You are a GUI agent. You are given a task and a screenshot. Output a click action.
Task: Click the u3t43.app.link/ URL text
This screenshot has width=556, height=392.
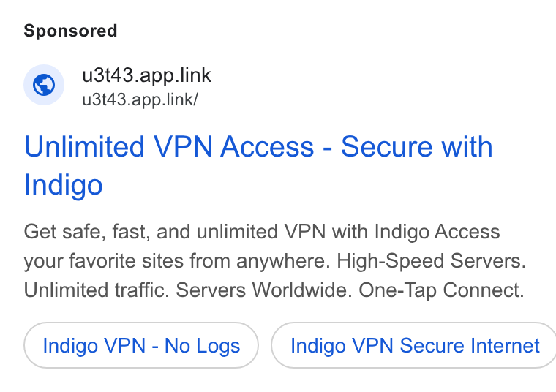tap(140, 99)
